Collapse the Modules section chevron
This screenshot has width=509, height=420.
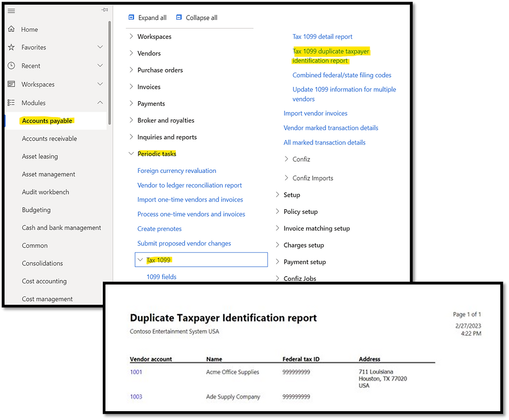(100, 103)
